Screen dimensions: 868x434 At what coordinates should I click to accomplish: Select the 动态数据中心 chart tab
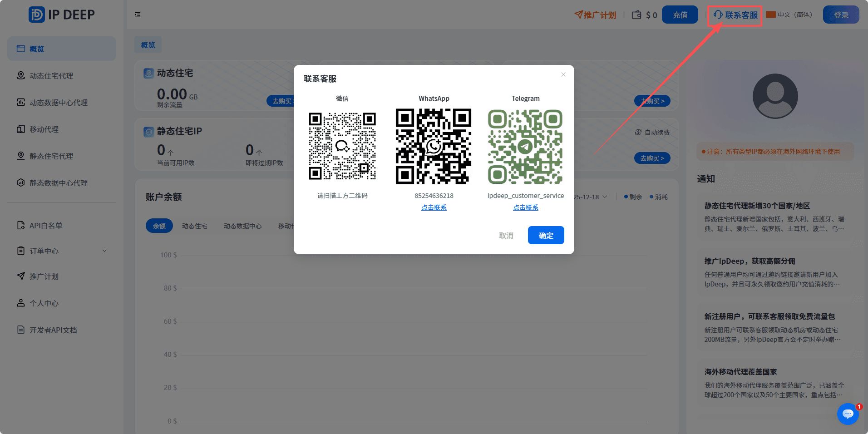pyautogui.click(x=243, y=226)
